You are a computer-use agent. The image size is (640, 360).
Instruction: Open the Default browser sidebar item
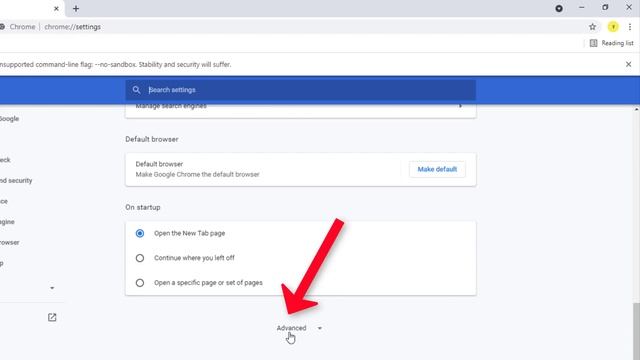click(x=10, y=242)
